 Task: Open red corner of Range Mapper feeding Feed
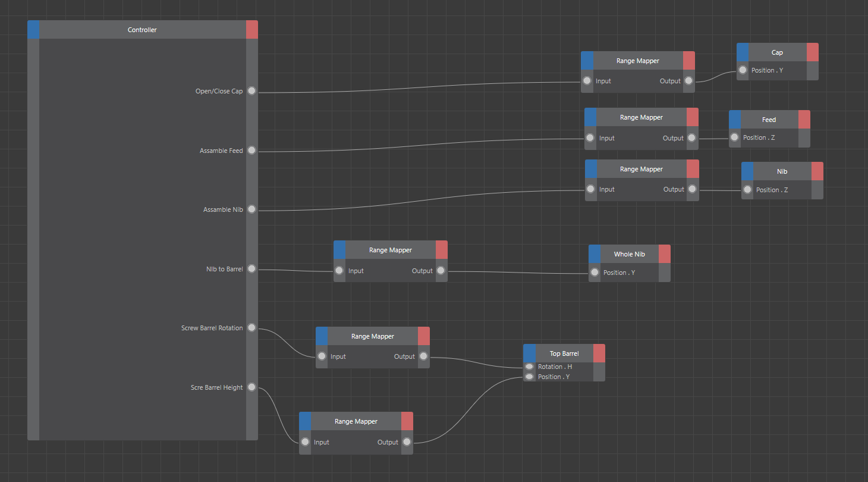[693, 117]
